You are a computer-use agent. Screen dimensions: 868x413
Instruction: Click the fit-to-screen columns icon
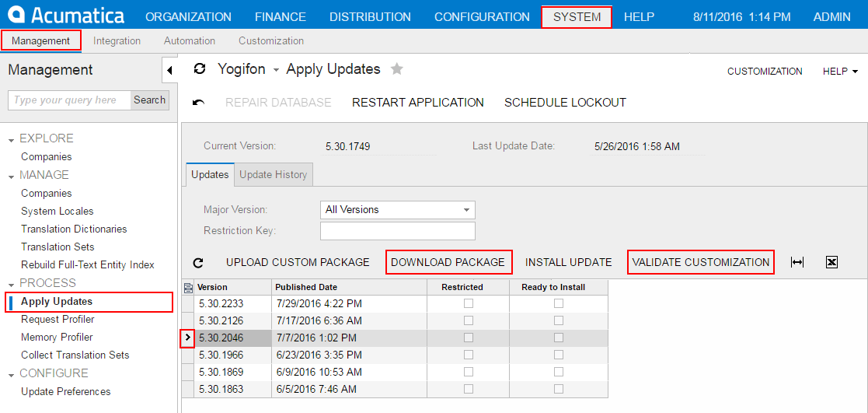797,263
